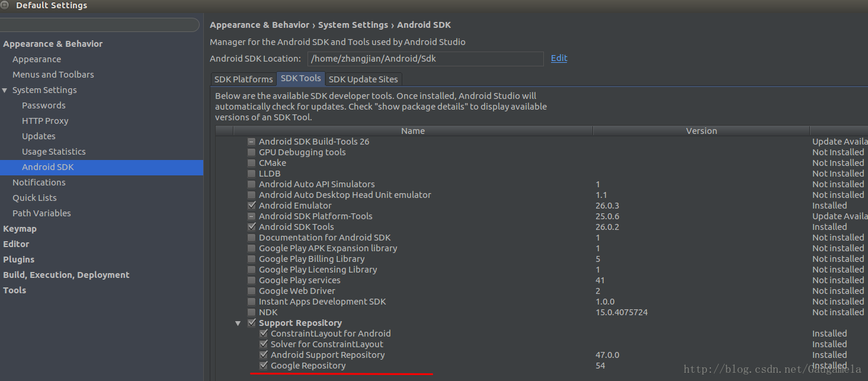Image resolution: width=868 pixels, height=381 pixels.
Task: Uncheck the Android Emulator checkbox
Action: 252,206
